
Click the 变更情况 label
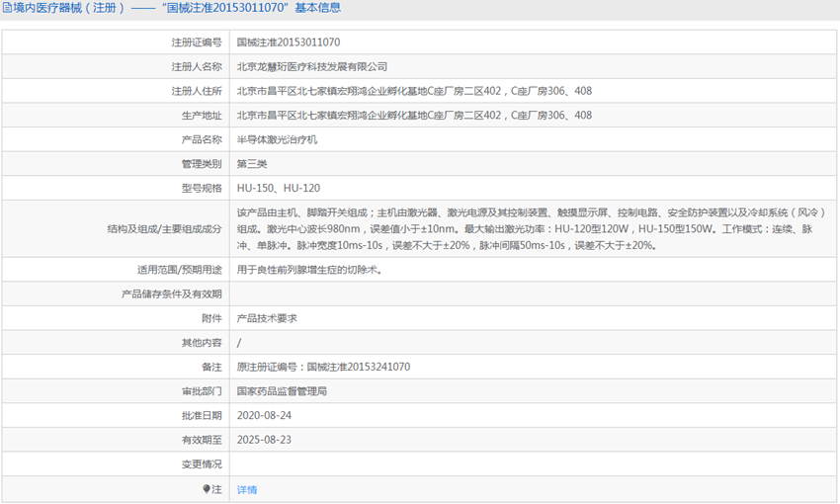coord(202,464)
